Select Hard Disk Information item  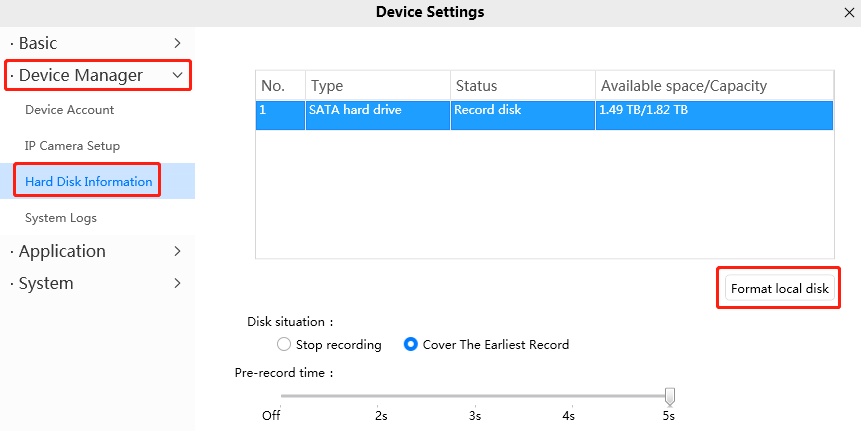[x=88, y=182]
